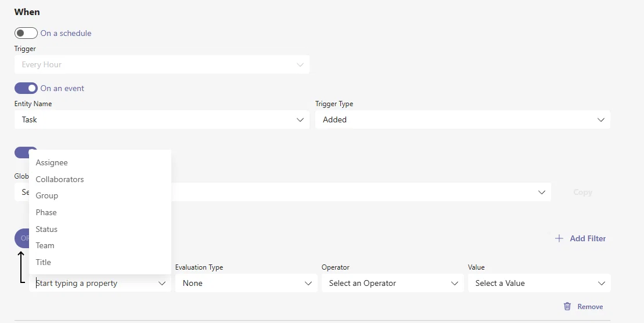Open the 'Select an Operator' dropdown
Screen dimensions: 644x323
pyautogui.click(x=393, y=283)
